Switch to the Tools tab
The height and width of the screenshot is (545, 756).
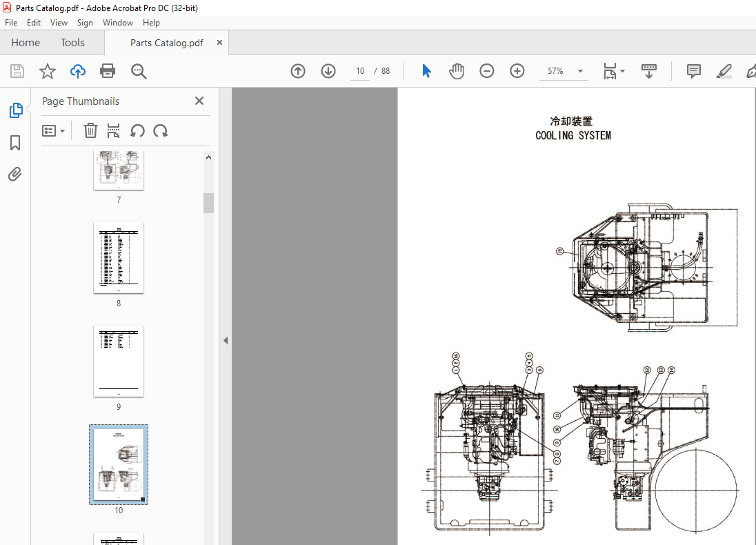tap(72, 43)
